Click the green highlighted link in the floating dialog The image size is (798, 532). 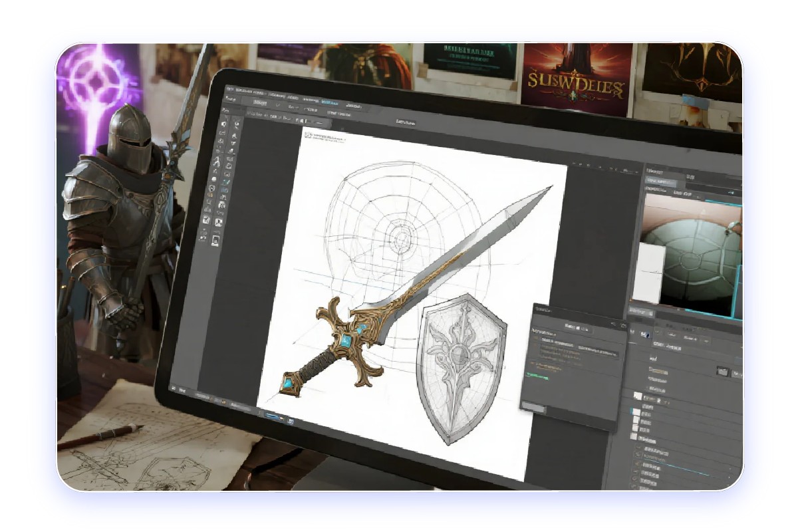[538, 376]
